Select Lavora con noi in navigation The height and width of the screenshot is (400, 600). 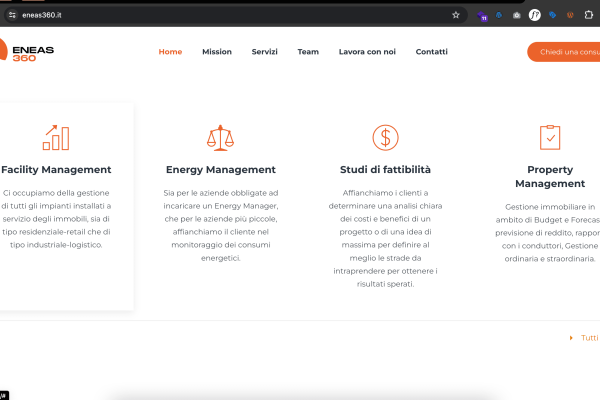click(x=367, y=52)
